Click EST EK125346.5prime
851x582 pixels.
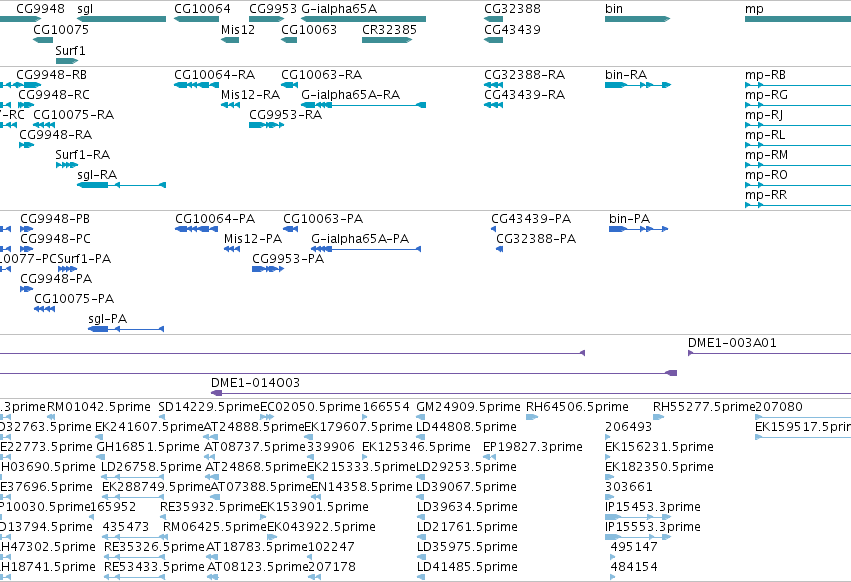coord(416,447)
